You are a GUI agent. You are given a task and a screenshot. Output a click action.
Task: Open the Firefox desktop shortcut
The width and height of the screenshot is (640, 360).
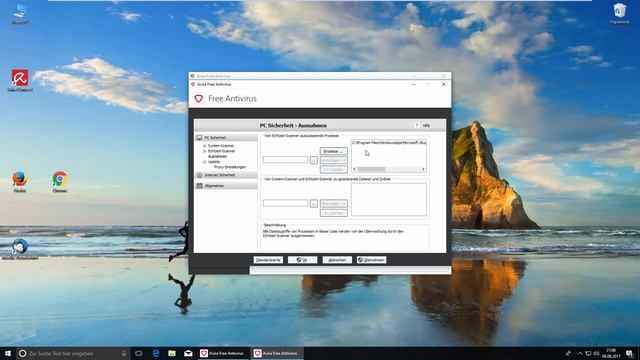pos(20,182)
